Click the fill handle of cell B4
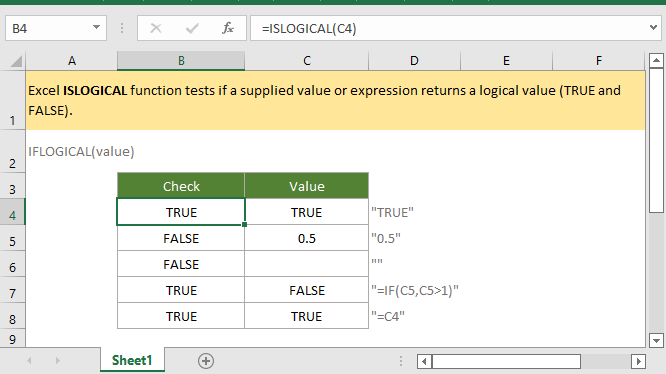The width and height of the screenshot is (666, 374). tap(245, 225)
